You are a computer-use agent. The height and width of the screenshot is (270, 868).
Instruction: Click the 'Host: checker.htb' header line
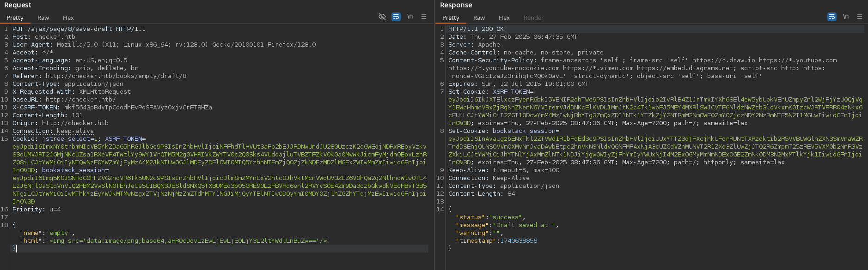point(44,36)
